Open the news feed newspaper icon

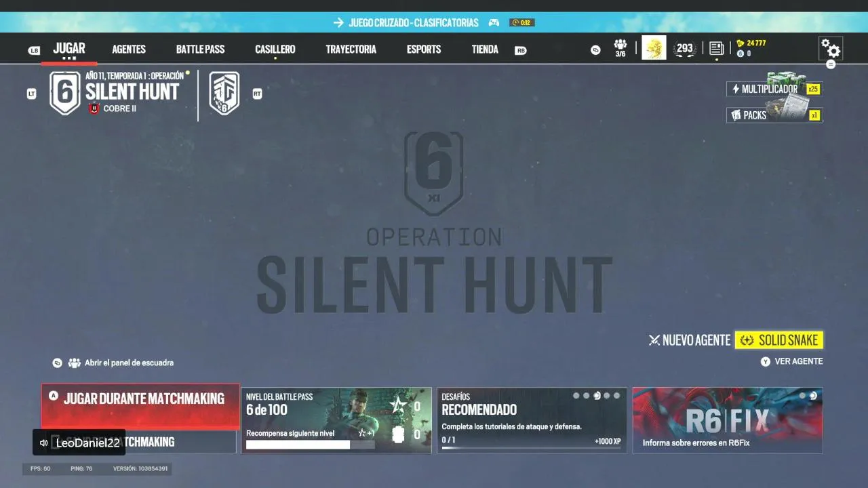717,48
